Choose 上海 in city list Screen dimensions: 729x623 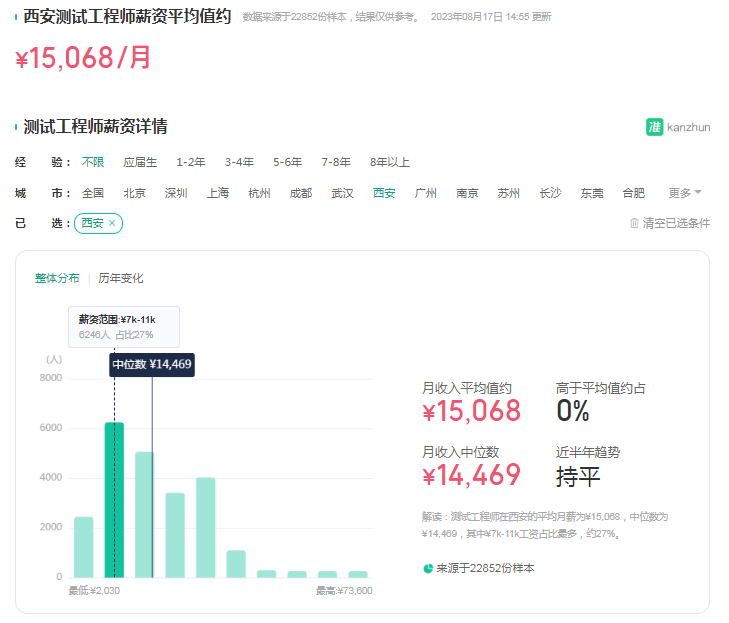tap(218, 192)
